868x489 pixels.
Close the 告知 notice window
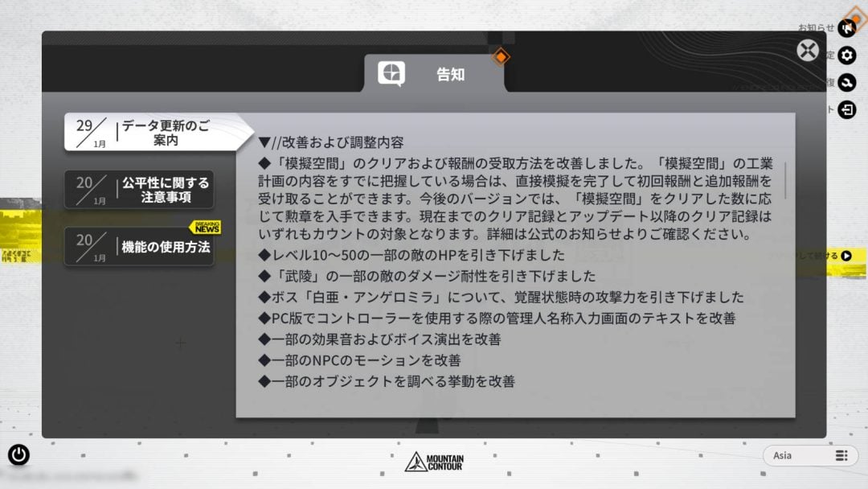coord(808,51)
